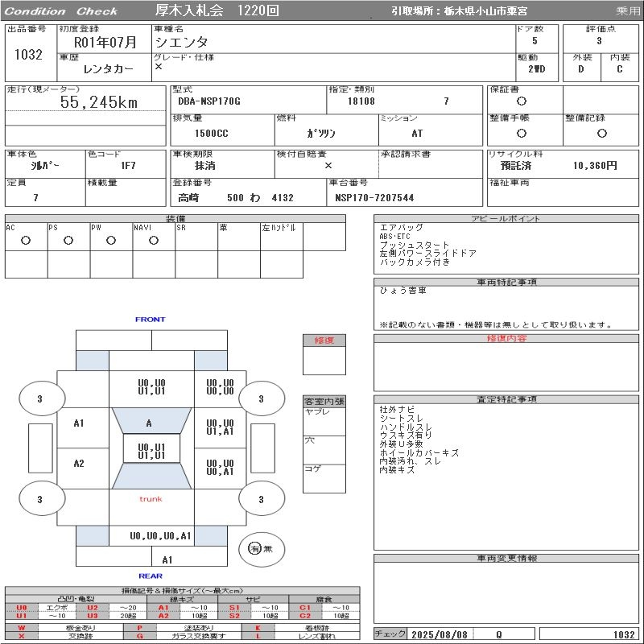The width and height of the screenshot is (644, 644).
Task: Click the registration plate '高崎 500 わ 4132'
Action: pyautogui.click(x=236, y=198)
